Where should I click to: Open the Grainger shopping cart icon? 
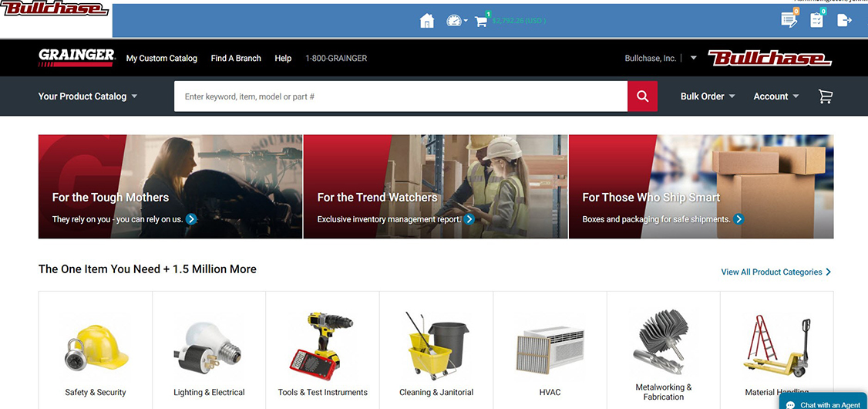tap(826, 96)
